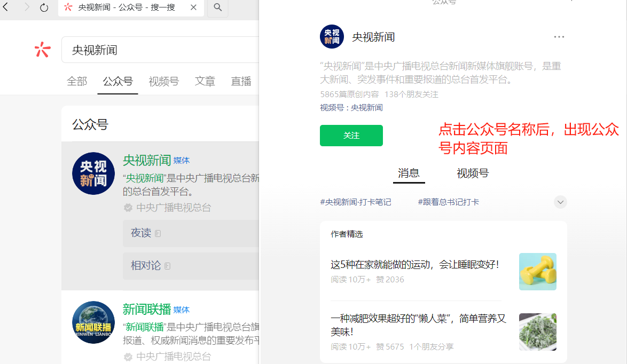Reload the page with the refresh icon
Screen dimensions: 627x364
[x=44, y=7]
